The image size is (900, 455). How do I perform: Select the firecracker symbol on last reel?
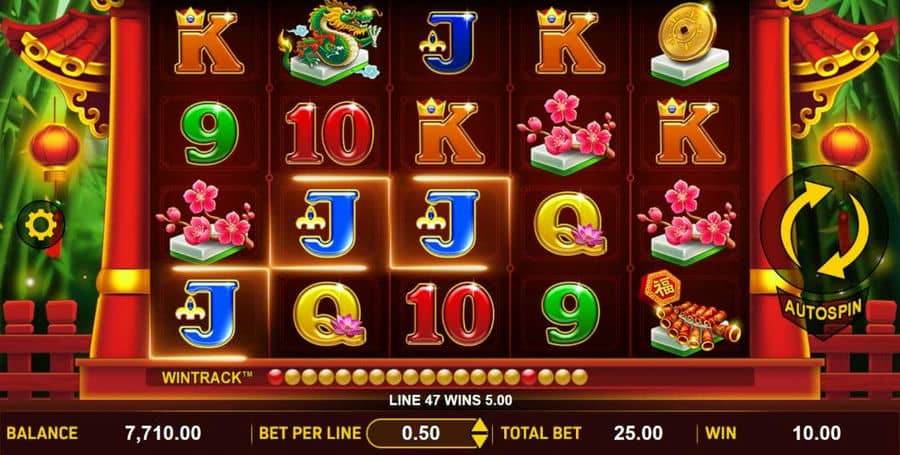(x=690, y=313)
